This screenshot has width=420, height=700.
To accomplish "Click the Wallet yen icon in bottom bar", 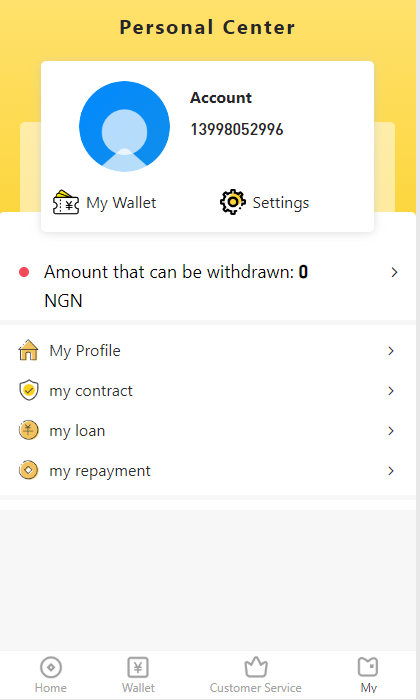I will (138, 668).
